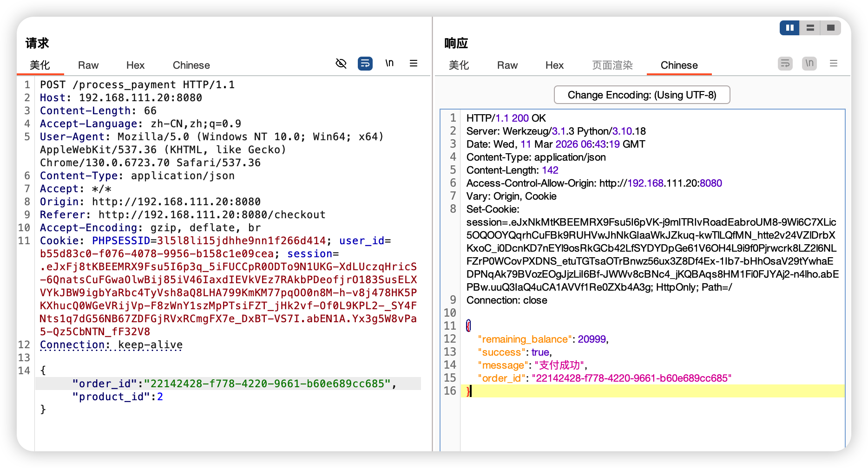Click the opening brace on response line 11

click(468, 326)
